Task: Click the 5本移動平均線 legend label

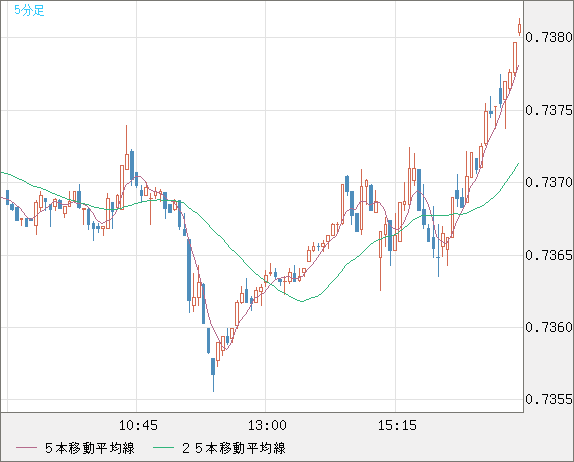Action: pyautogui.click(x=90, y=448)
